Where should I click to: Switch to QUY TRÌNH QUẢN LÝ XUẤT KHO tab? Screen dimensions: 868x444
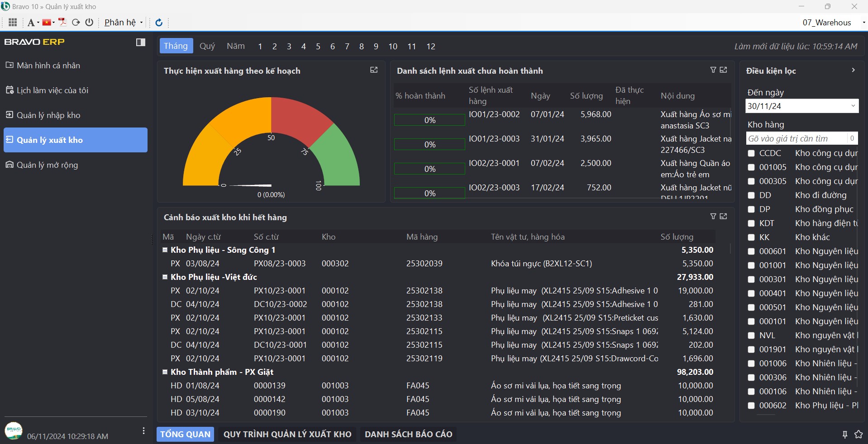coord(287,435)
